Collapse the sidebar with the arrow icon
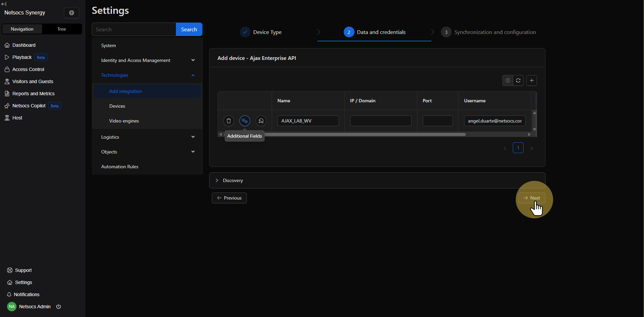Viewport: 644px width, 317px height. coord(4,4)
